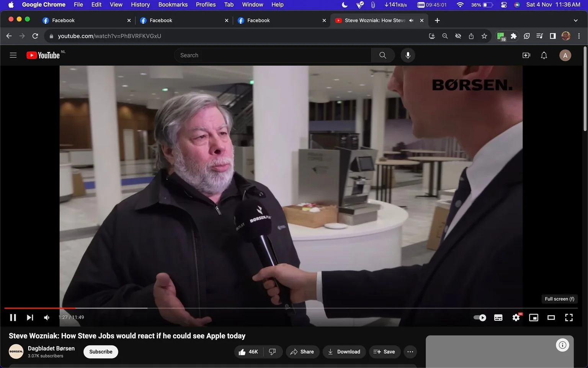This screenshot has height=368, width=588.
Task: Open Chrome three-dot menu
Action: coord(579,36)
